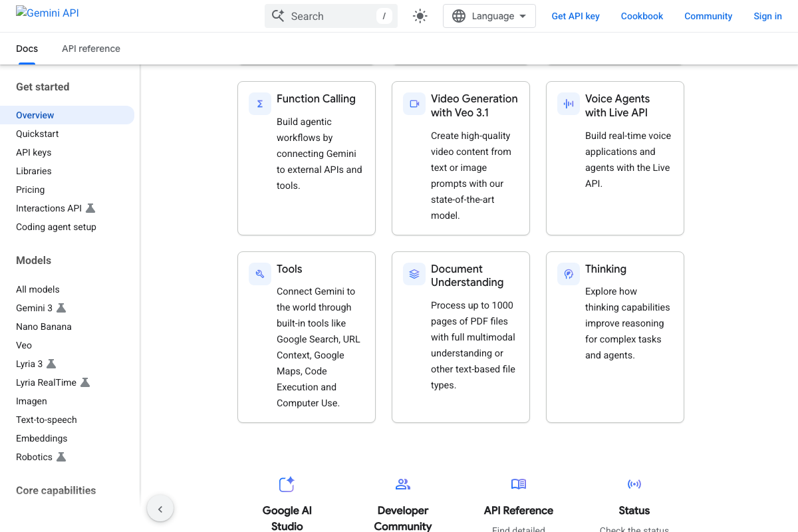Open the Language dropdown
Viewport: 798px width, 532px height.
pyautogui.click(x=489, y=16)
